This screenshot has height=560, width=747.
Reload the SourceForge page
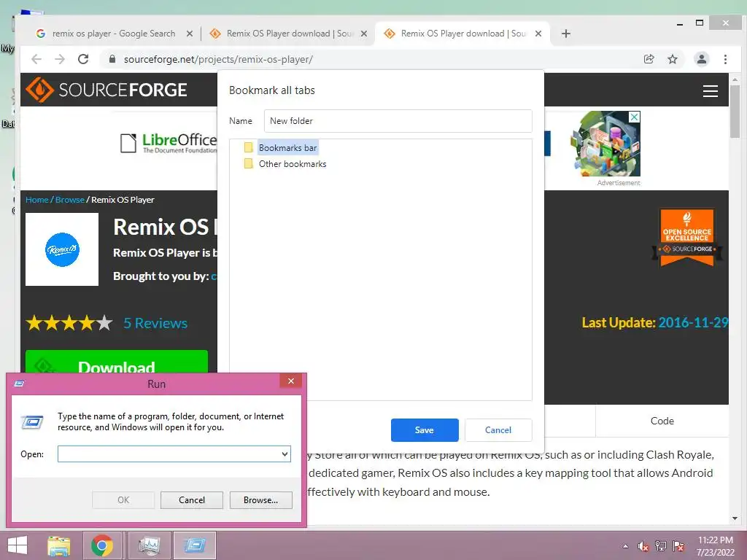point(83,59)
